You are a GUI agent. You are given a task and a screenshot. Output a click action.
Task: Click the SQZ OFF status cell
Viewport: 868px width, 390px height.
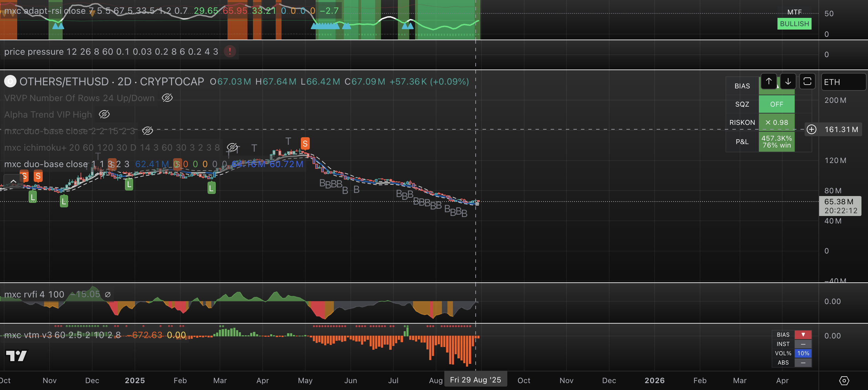[776, 104]
